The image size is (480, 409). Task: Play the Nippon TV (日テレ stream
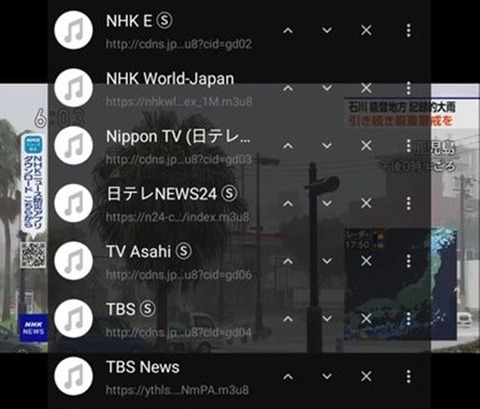tap(178, 137)
